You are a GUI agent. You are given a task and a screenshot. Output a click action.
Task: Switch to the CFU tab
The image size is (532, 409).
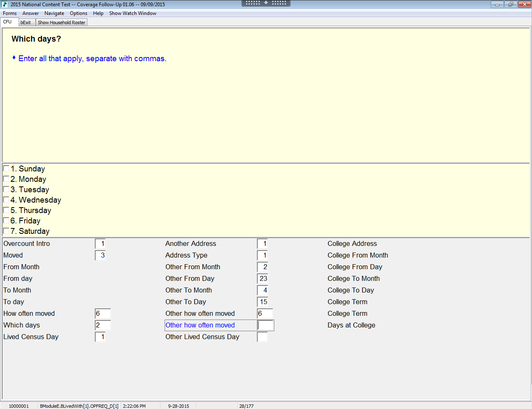(7, 22)
